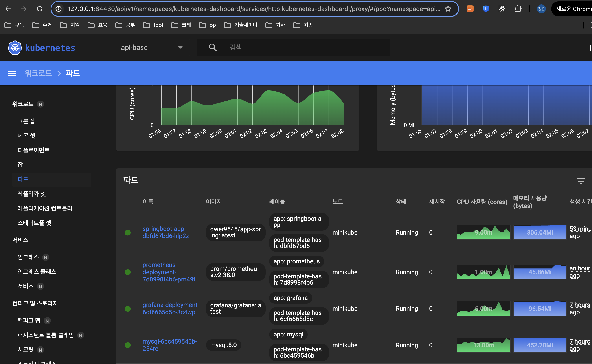Screen dimensions: 592x364
Task: Open pod springboot-app-dbfd67bd6-hlp2z
Action: [166, 232]
